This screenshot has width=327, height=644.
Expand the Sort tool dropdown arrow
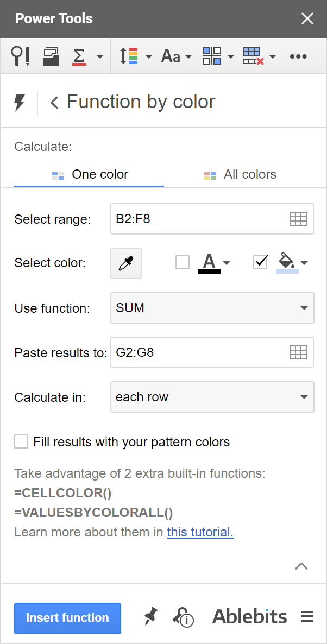pos(148,56)
